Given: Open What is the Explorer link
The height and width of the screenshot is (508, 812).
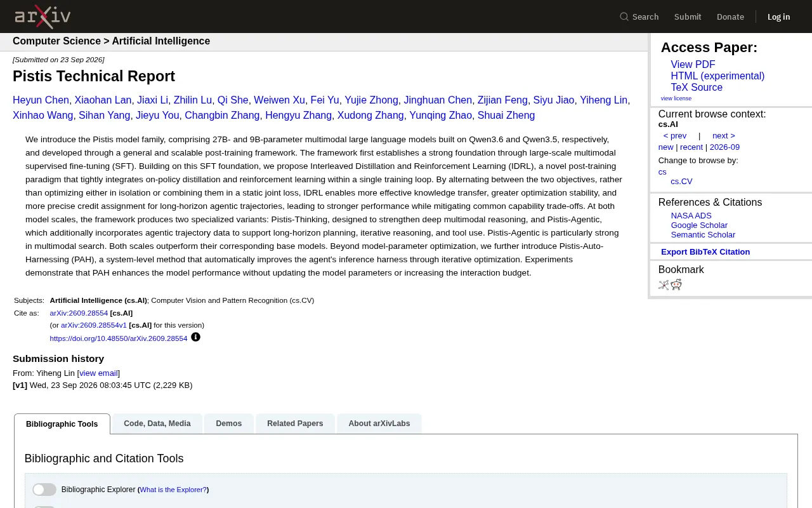Looking at the screenshot, I should tap(173, 490).
